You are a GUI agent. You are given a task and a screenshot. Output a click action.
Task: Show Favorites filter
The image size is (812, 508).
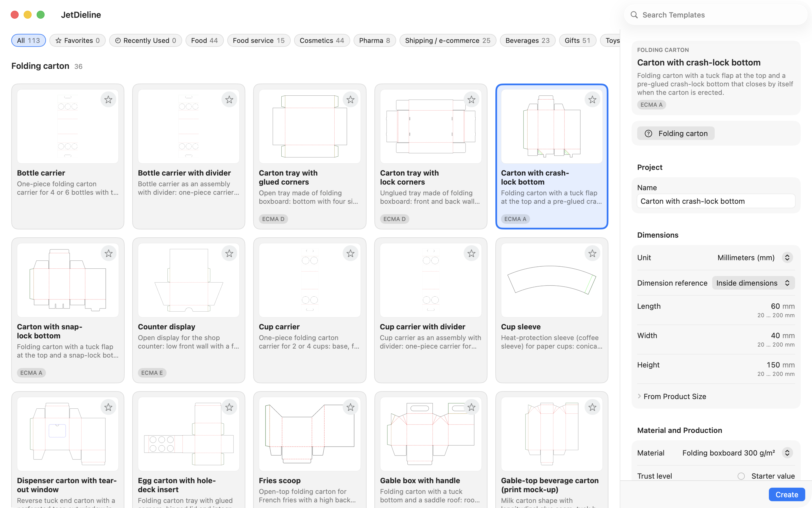tap(78, 40)
